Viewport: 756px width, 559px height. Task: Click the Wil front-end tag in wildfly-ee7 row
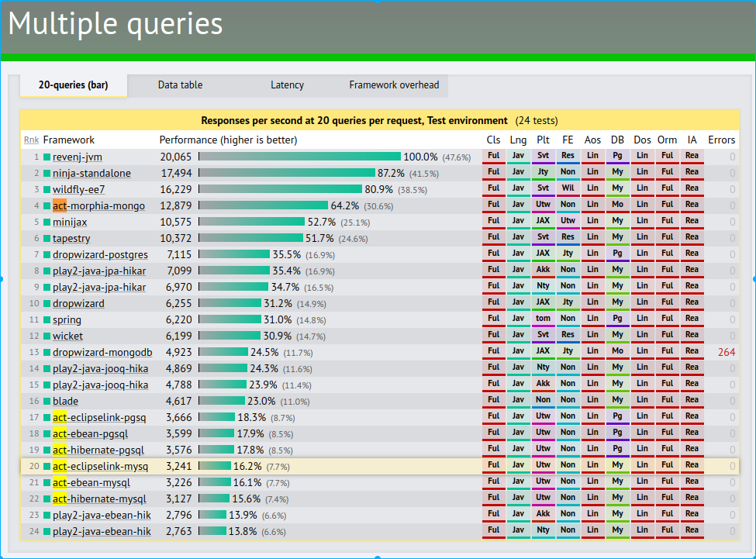tap(568, 189)
